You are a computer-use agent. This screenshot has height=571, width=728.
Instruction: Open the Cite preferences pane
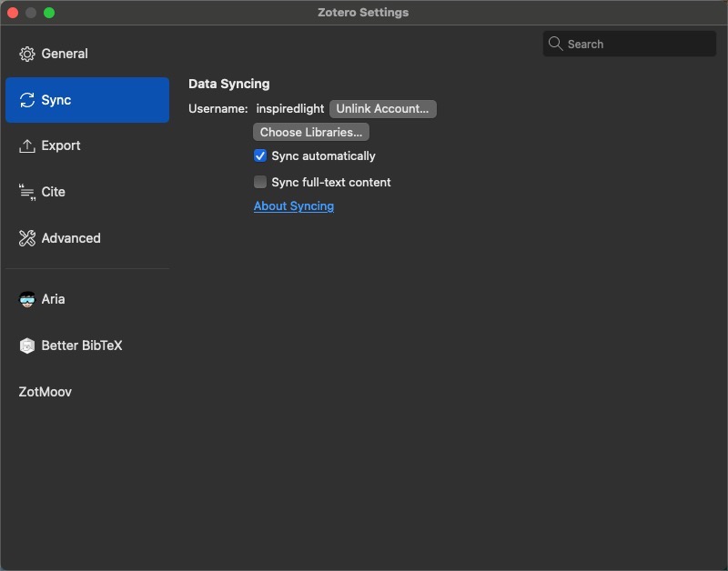point(87,192)
